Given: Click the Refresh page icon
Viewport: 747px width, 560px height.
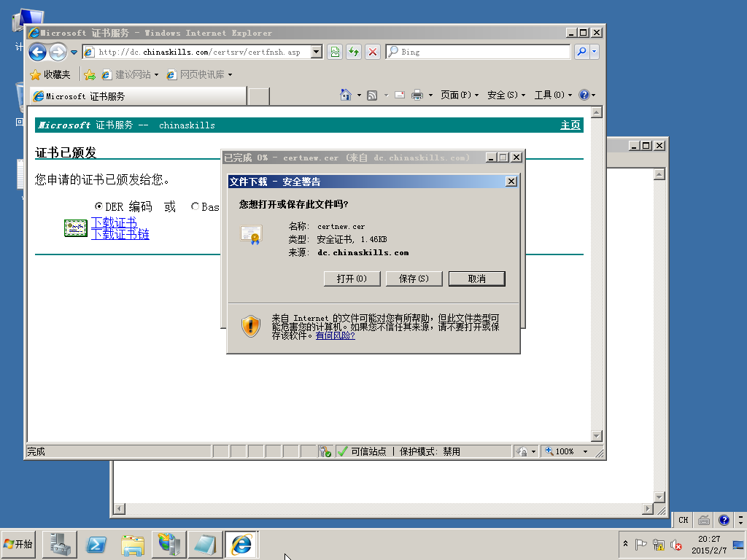Looking at the screenshot, I should click(x=354, y=52).
